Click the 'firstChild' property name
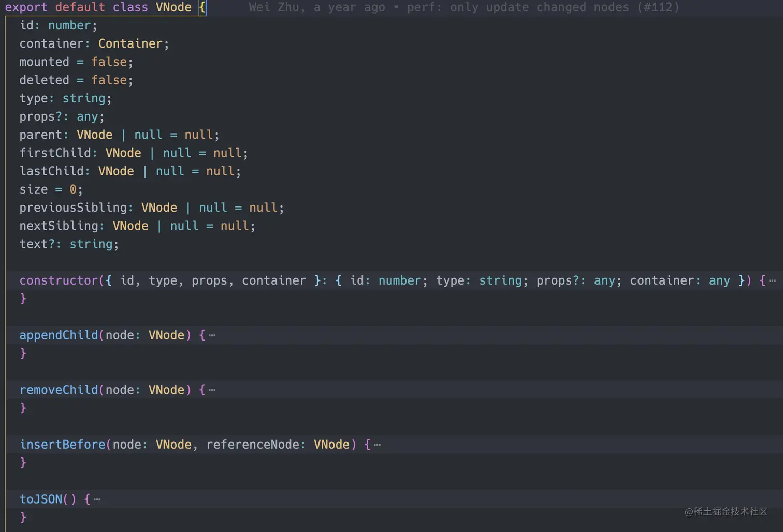Viewport: 783px width, 532px height. (55, 153)
